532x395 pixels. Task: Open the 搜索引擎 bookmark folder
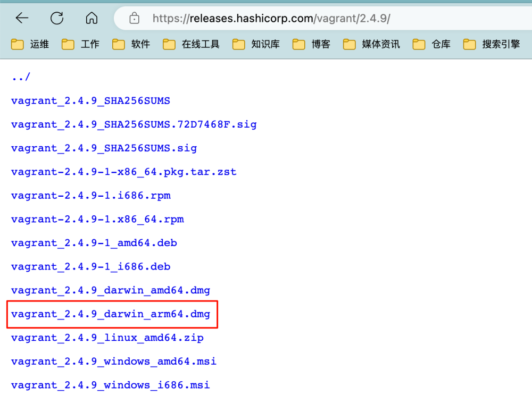[x=492, y=44]
